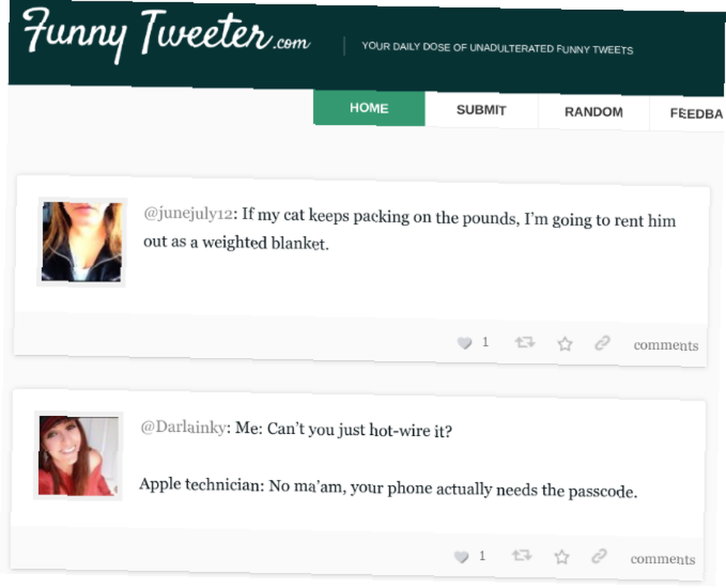Retweet the @Darlainky hot-wire tweet
The width and height of the screenshot is (726, 588).
pyautogui.click(x=522, y=555)
